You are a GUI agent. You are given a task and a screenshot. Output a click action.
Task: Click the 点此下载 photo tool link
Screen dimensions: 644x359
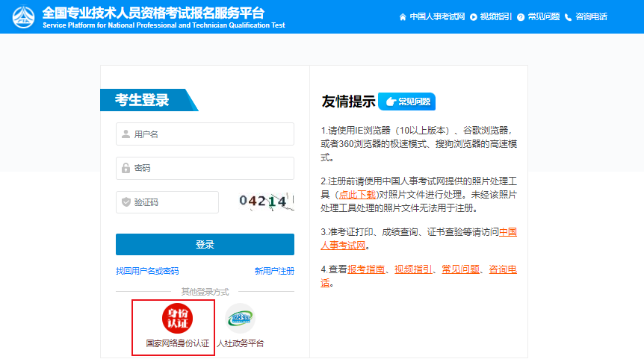pos(357,194)
